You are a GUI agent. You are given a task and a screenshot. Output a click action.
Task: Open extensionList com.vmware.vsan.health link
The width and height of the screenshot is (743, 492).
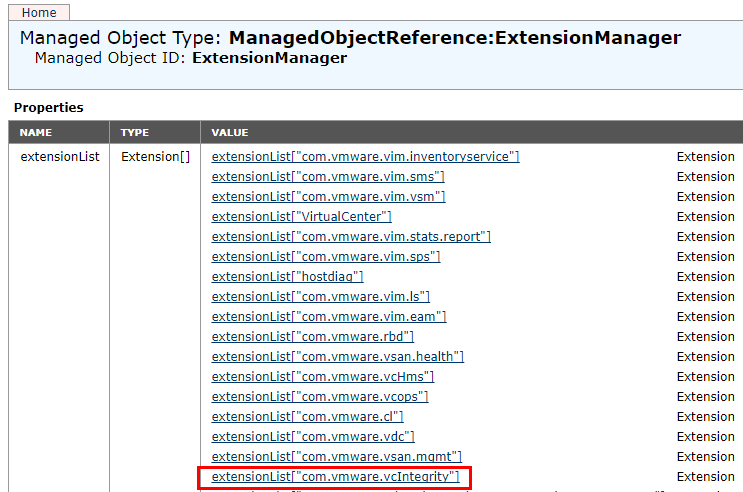[337, 356]
